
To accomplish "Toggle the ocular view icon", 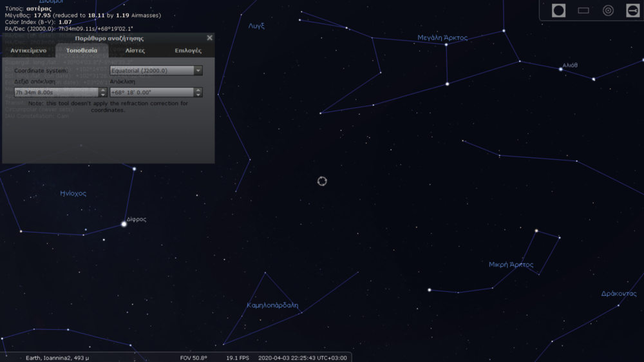I will click(x=559, y=11).
